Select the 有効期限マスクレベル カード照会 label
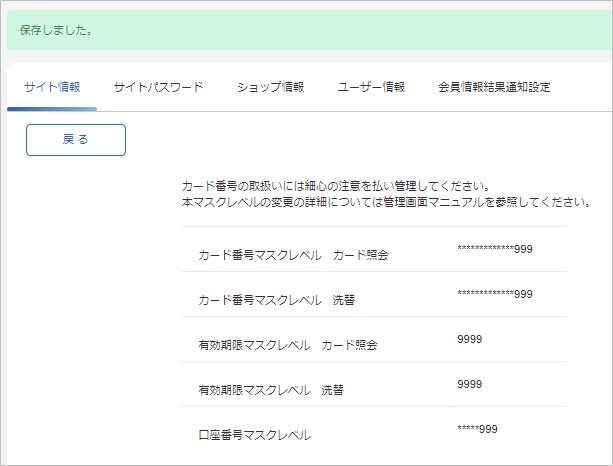Image resolution: width=613 pixels, height=466 pixels. [288, 345]
